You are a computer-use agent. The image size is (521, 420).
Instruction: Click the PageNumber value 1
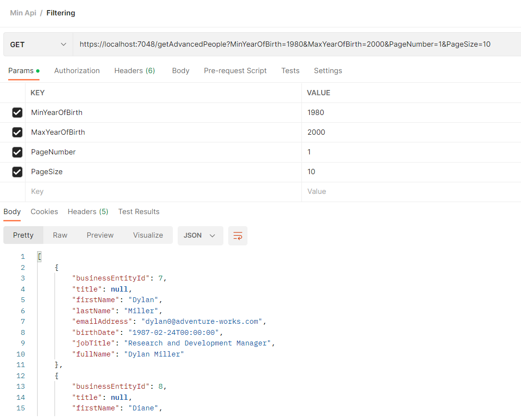point(411,152)
